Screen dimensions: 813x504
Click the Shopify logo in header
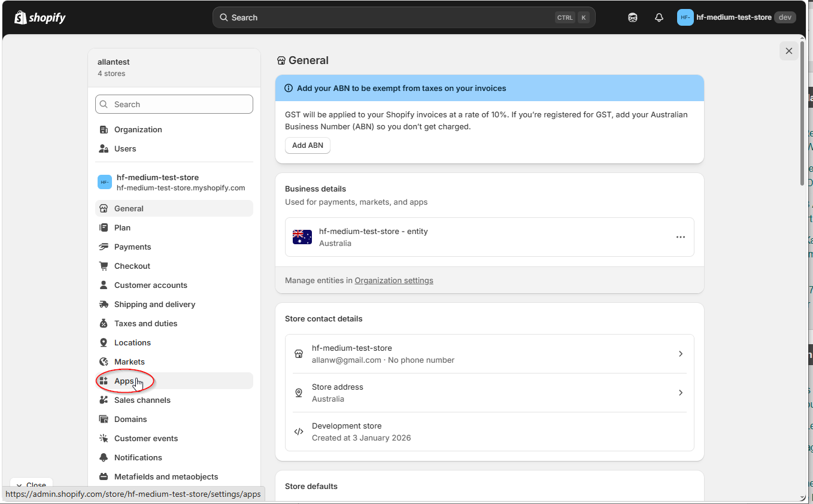(40, 17)
